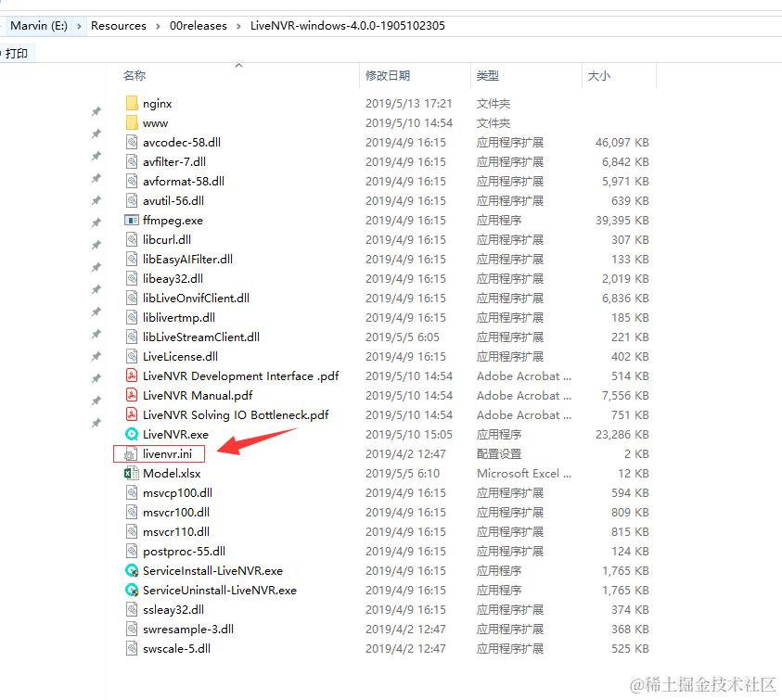Select the msvcr110.dll file name
Viewport: 782px width, 700px height.
tap(176, 531)
